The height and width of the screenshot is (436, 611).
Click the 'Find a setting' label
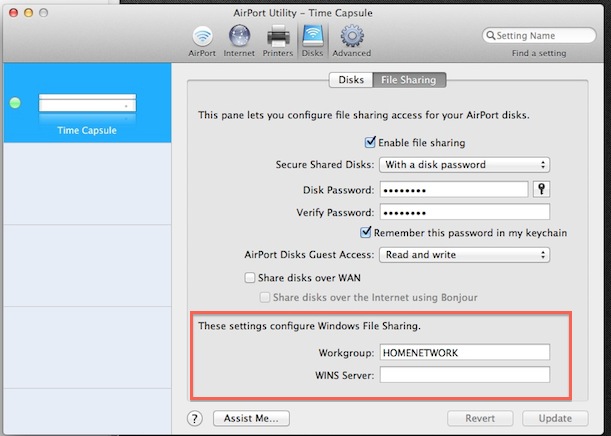tap(539, 53)
